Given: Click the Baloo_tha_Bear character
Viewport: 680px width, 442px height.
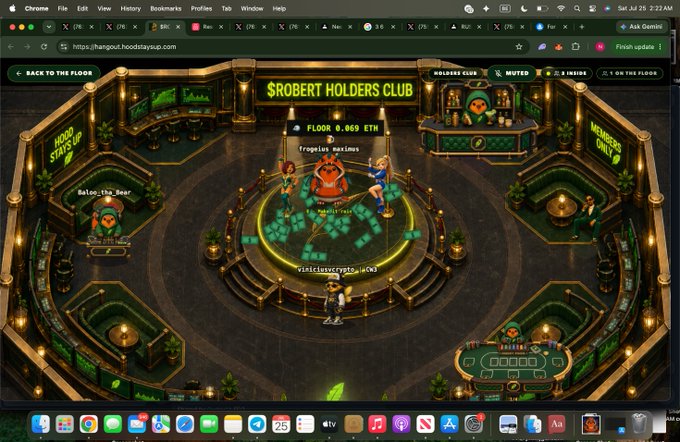Looking at the screenshot, I should coord(107,221).
